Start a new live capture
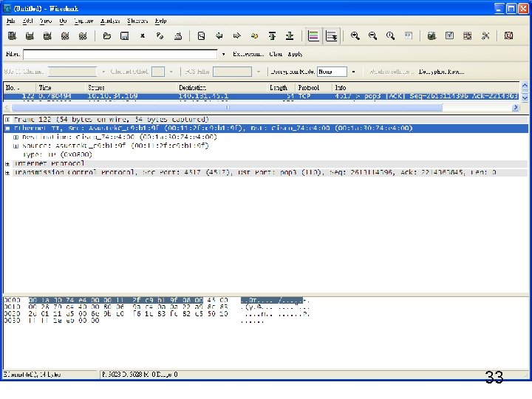This screenshot has width=532, height=399. pyautogui.click(x=47, y=35)
